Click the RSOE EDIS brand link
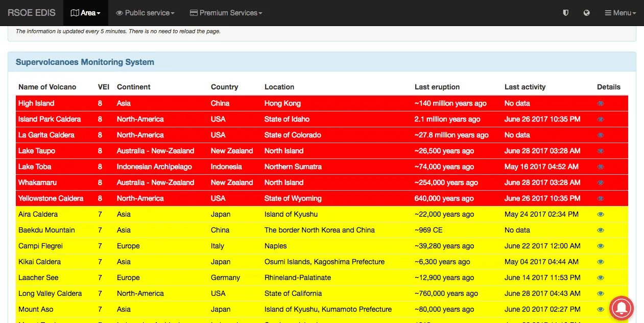The image size is (644, 323). click(x=32, y=13)
